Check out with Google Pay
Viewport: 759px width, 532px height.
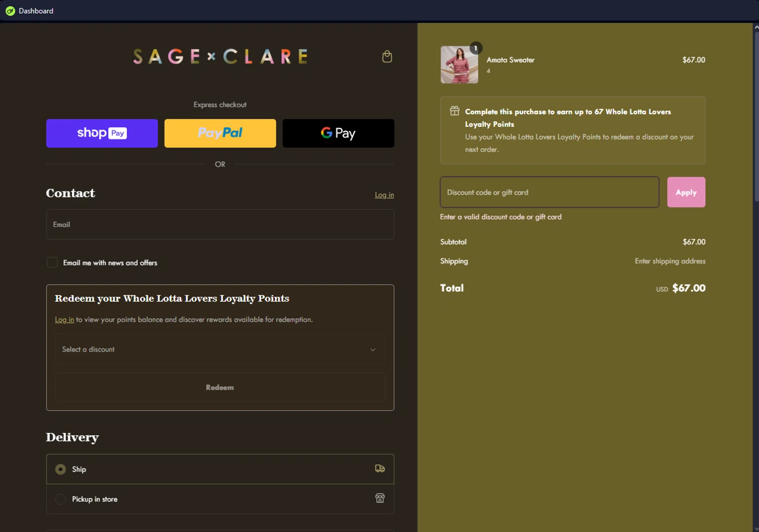[339, 134]
